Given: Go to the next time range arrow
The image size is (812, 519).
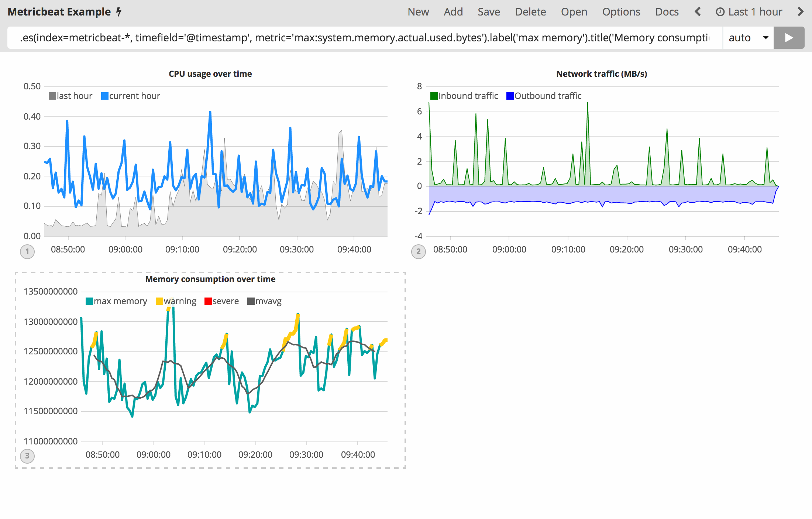Looking at the screenshot, I should tap(800, 12).
